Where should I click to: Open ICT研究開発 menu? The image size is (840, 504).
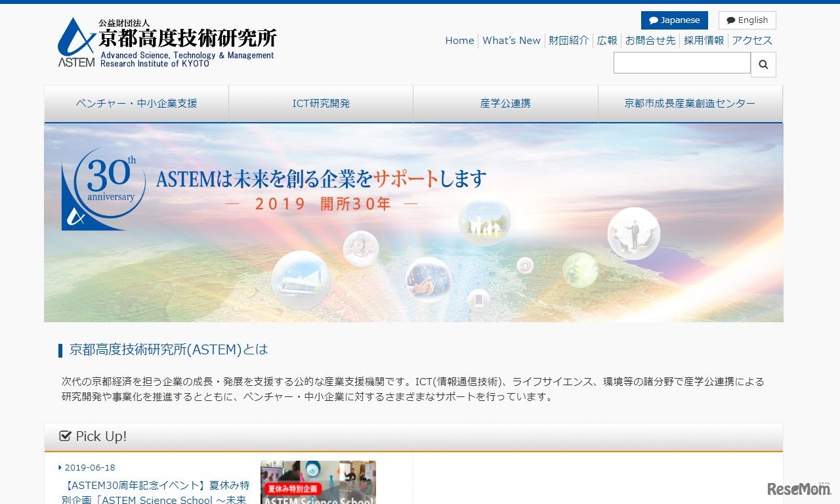(x=321, y=104)
